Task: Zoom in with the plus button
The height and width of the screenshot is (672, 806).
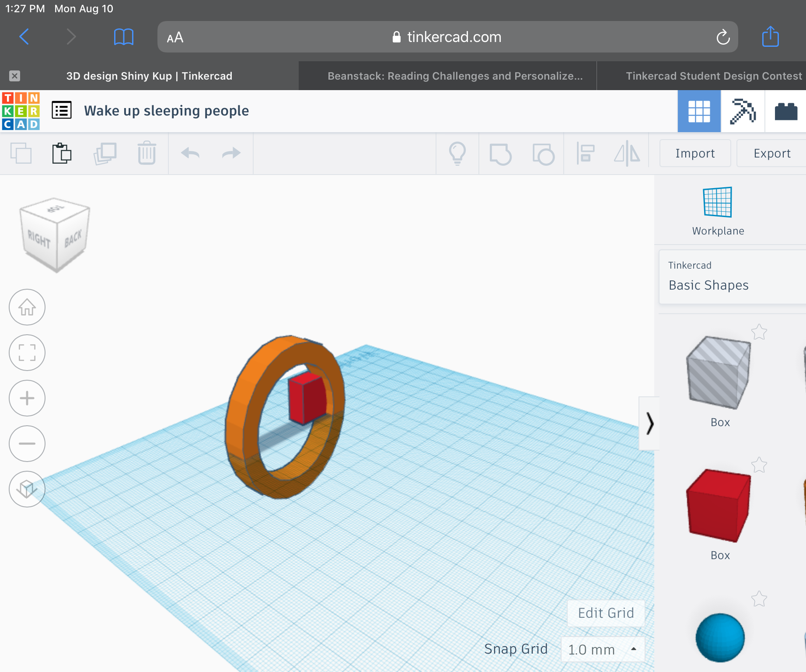Action: coord(27,398)
